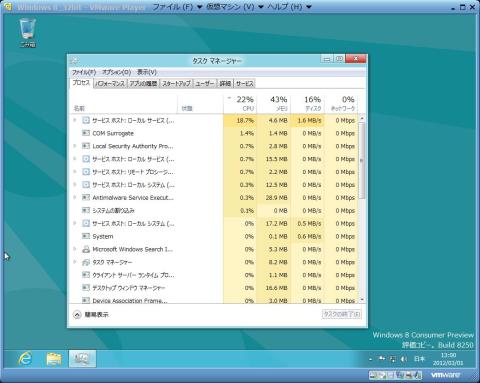Click the デスクトップ ウィンドウ マネージャー process icon
The width and height of the screenshot is (480, 383).
coord(86,288)
